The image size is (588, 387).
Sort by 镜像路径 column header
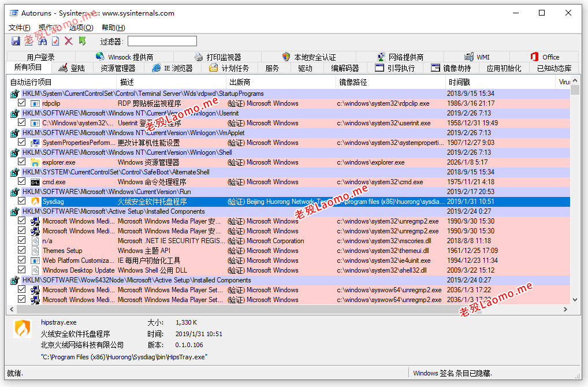pyautogui.click(x=390, y=82)
